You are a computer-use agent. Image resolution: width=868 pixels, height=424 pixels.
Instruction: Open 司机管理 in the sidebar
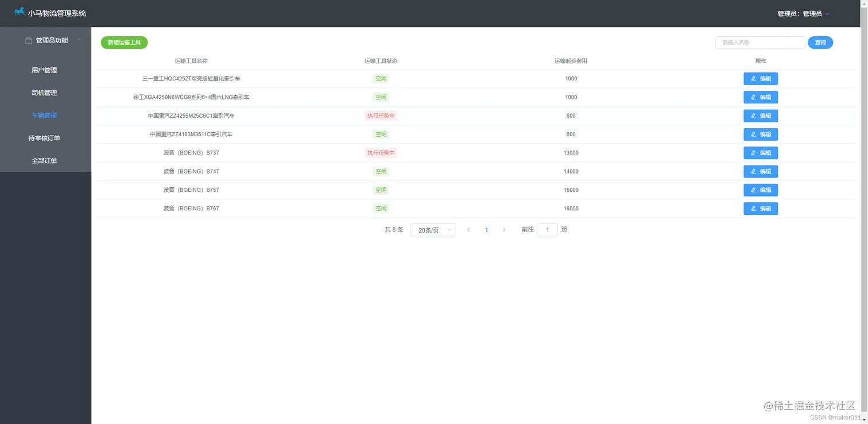[44, 92]
